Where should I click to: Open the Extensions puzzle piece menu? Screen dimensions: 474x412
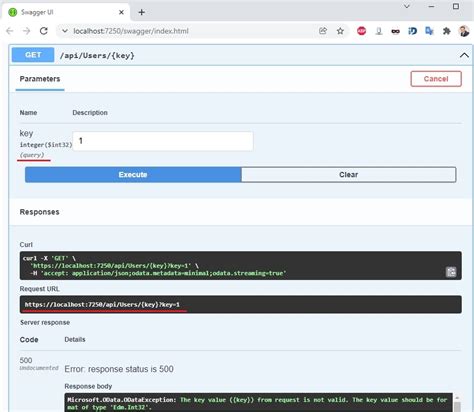click(446, 31)
